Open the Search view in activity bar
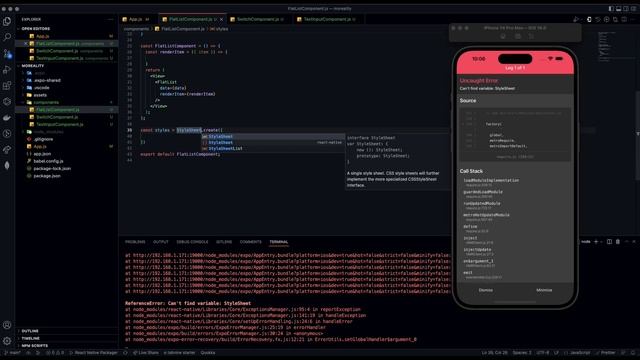 tap(7, 37)
